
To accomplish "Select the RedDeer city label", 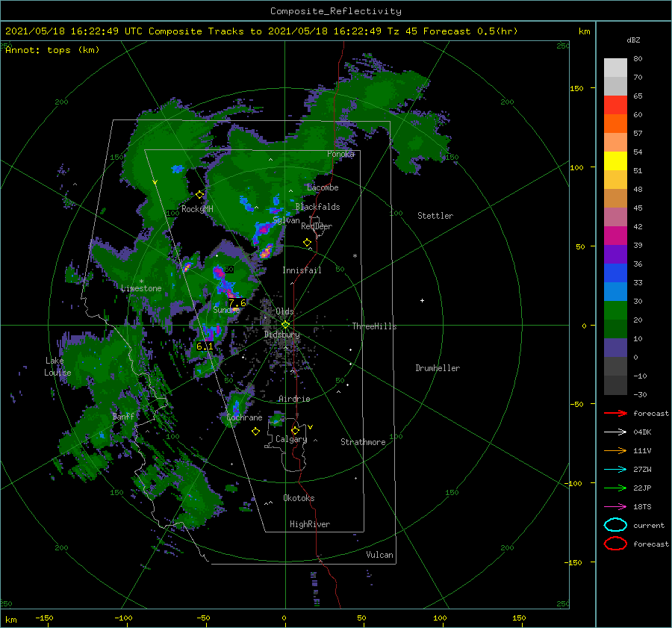I will click(x=317, y=226).
